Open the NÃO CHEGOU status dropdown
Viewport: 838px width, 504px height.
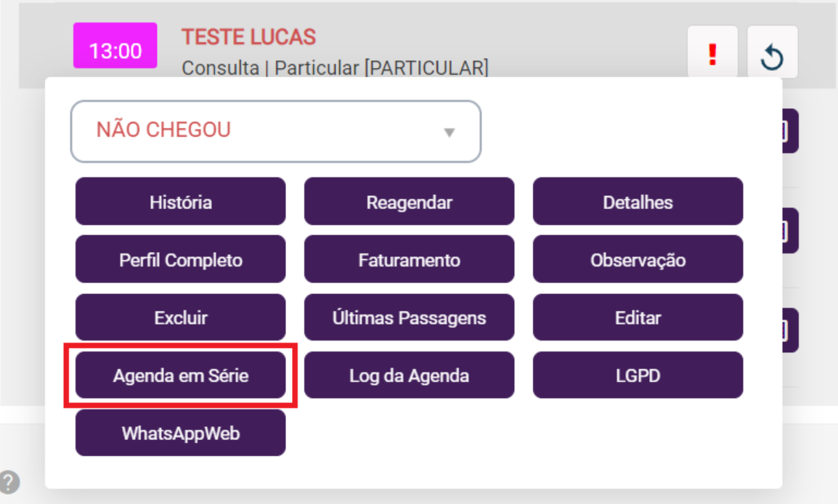coord(275,131)
